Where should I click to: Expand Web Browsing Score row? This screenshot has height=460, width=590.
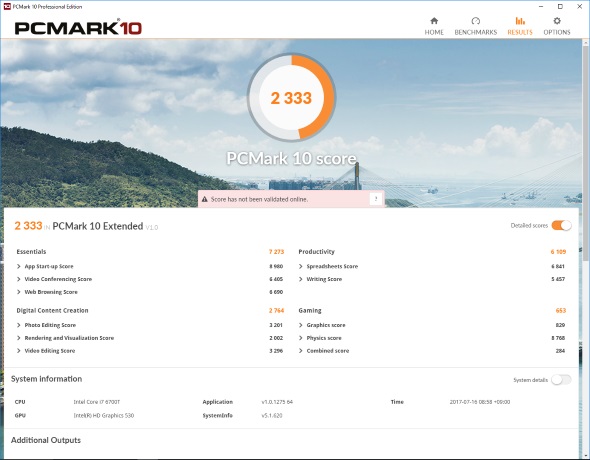(149, 292)
